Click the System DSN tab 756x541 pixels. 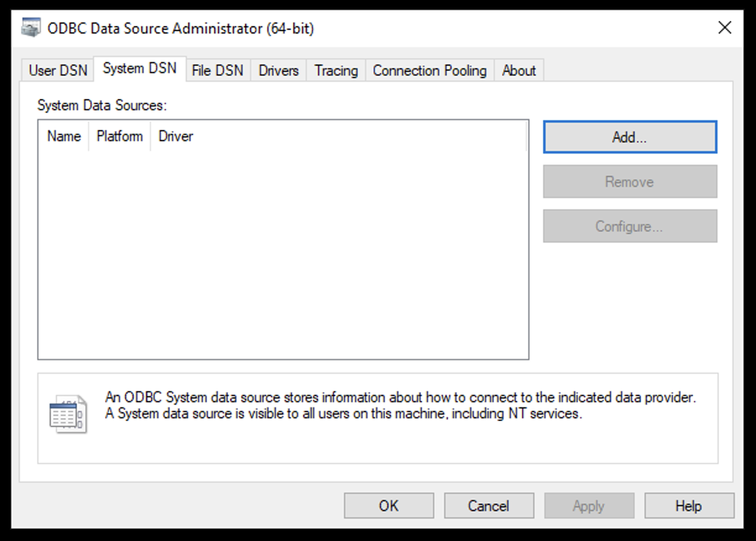[139, 70]
